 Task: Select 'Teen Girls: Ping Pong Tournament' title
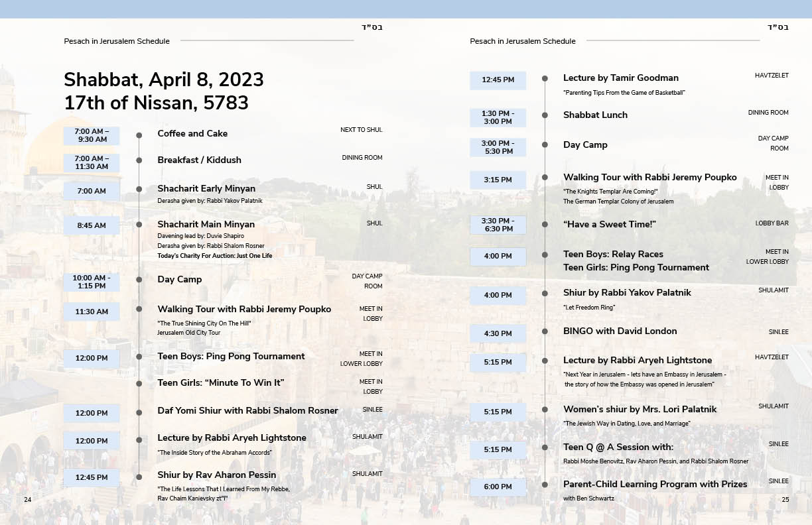[636, 268]
